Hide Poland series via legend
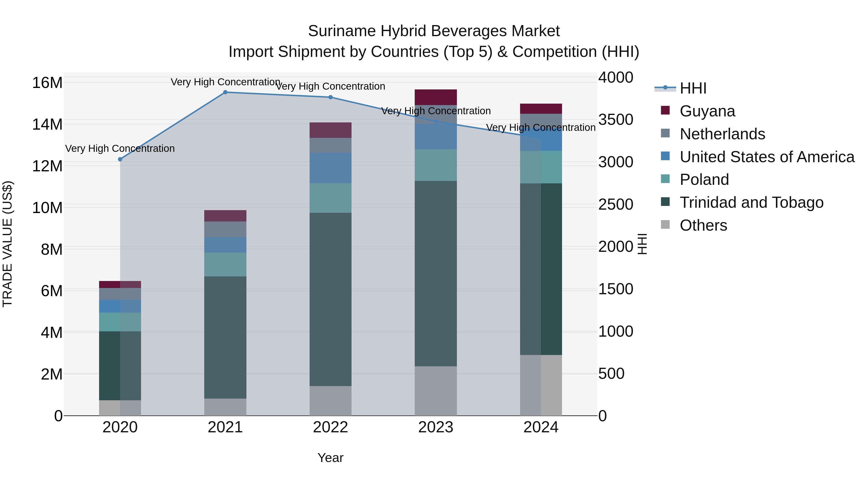Screen dimensions: 868x488 pyautogui.click(x=695, y=180)
